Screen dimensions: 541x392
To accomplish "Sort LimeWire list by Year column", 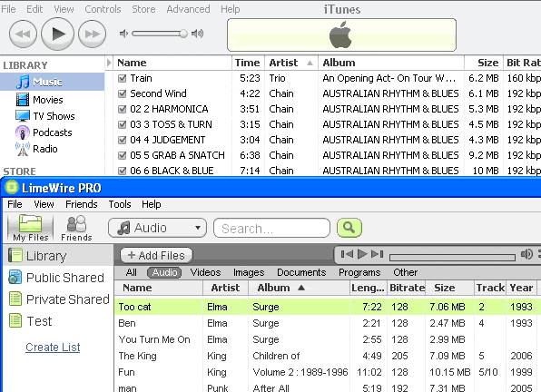I will 521,288.
